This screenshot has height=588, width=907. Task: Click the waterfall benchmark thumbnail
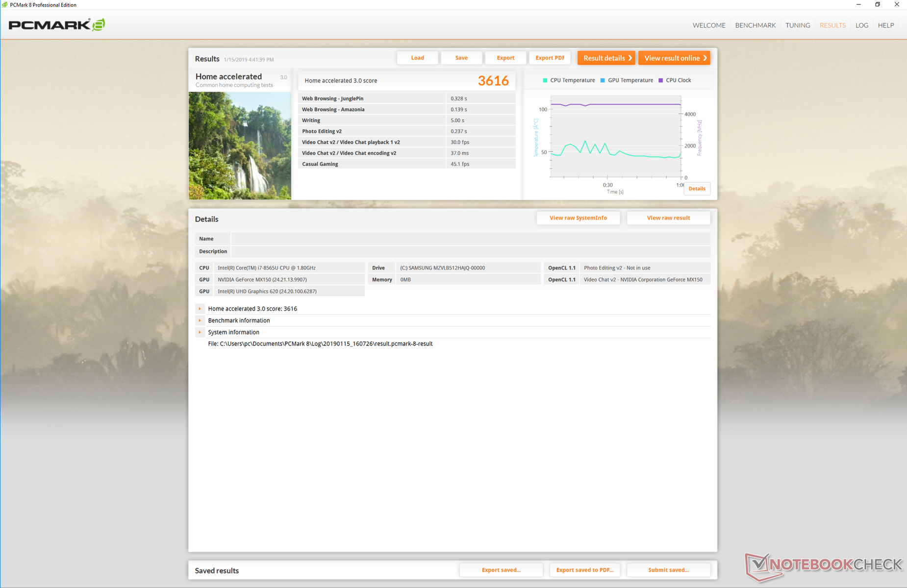(240, 146)
